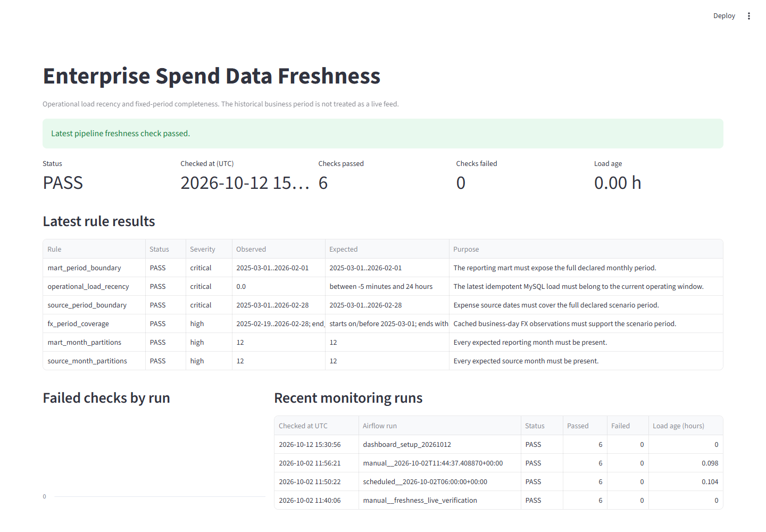Image resolution: width=766 pixels, height=532 pixels.
Task: Click the Purpose column header
Action: 586,249
